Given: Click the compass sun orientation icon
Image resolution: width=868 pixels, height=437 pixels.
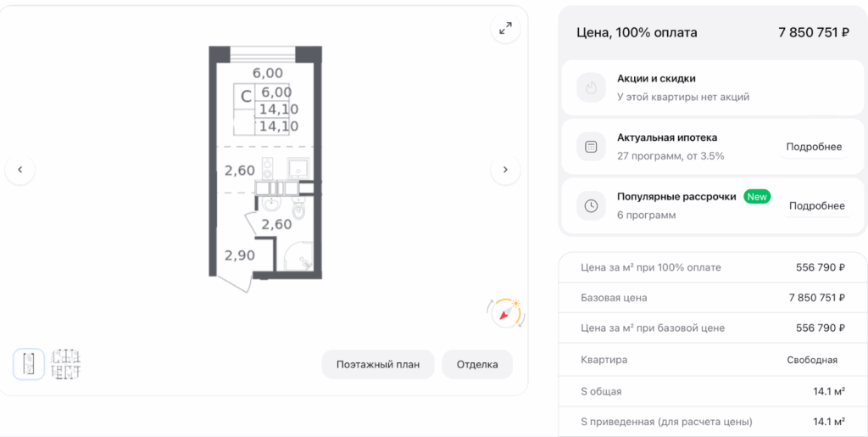Looking at the screenshot, I should coord(507,313).
